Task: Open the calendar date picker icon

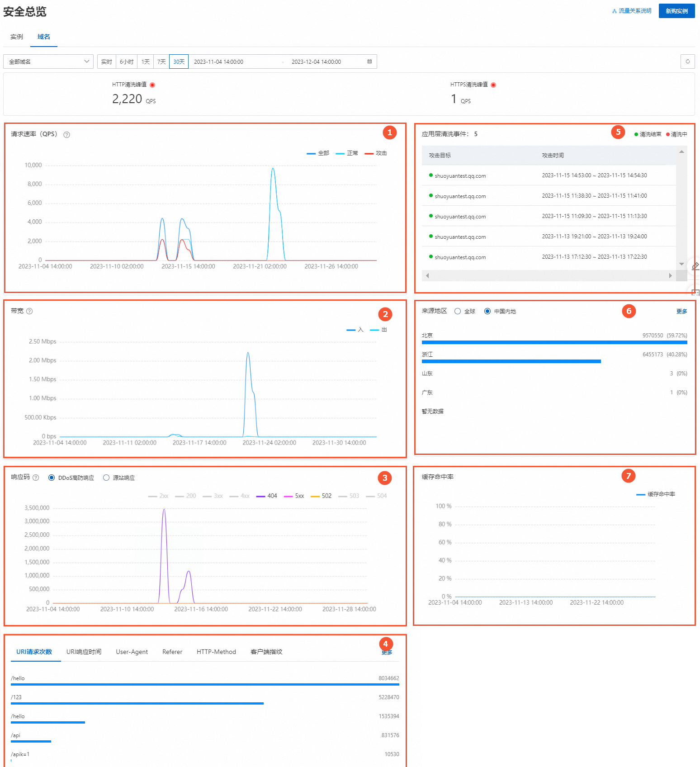Action: click(x=369, y=62)
